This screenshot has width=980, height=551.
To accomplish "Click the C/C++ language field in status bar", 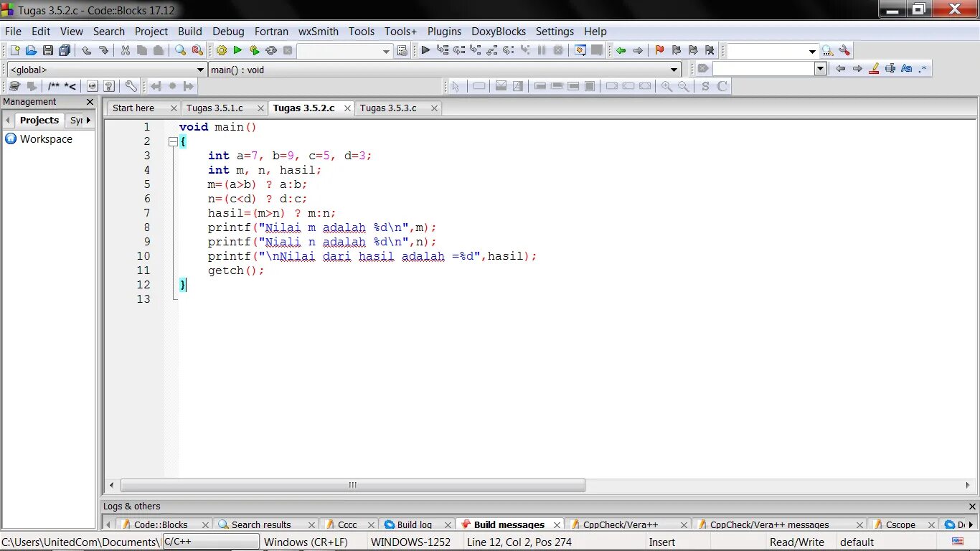I will pos(211,542).
